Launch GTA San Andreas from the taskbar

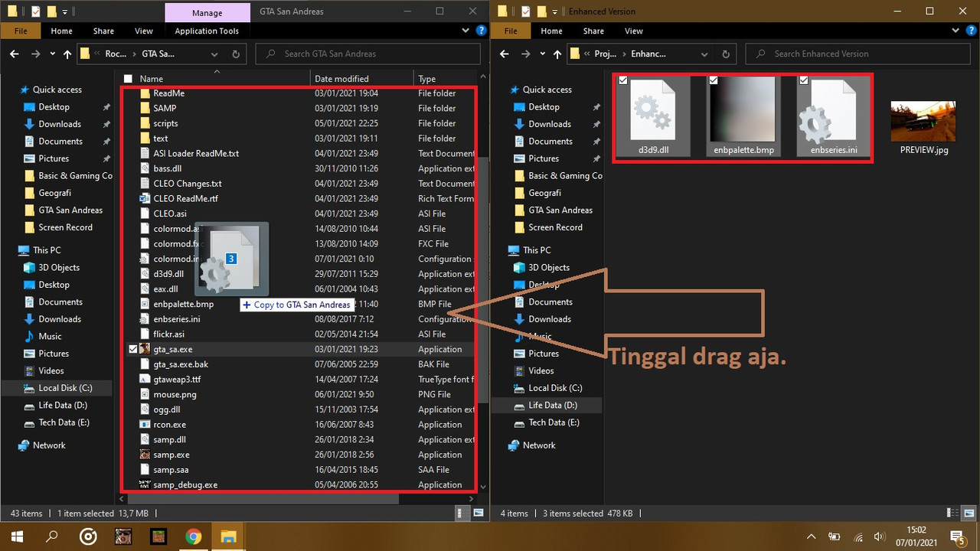122,536
